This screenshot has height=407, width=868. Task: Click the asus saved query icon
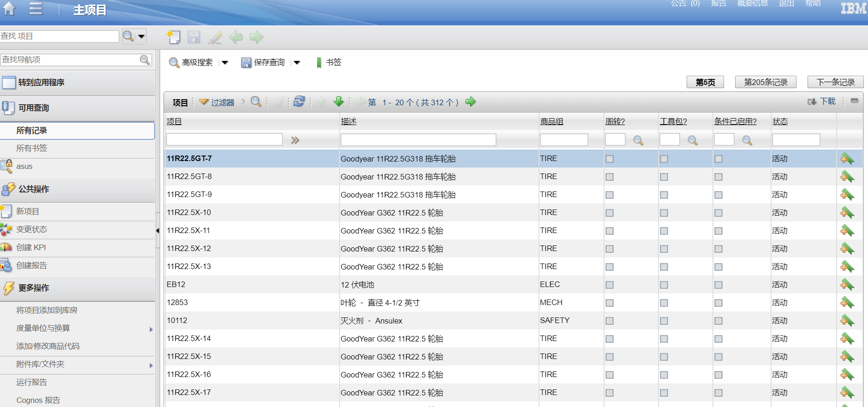[x=6, y=166]
